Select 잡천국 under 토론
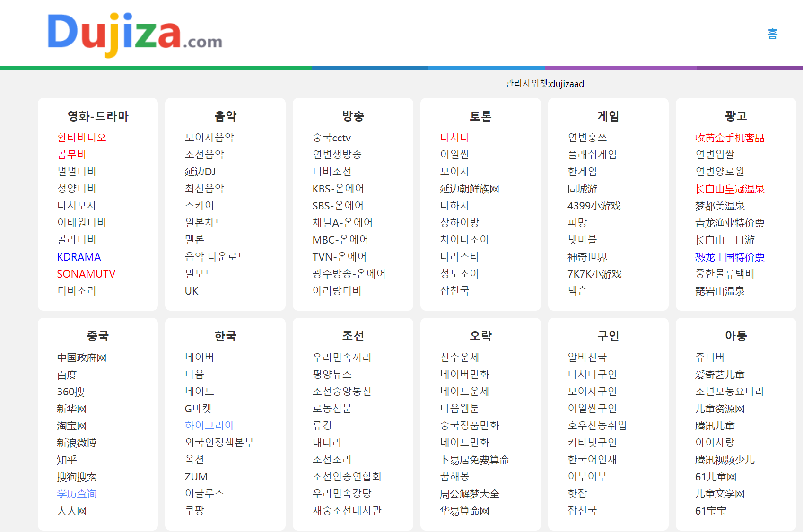 tap(454, 291)
